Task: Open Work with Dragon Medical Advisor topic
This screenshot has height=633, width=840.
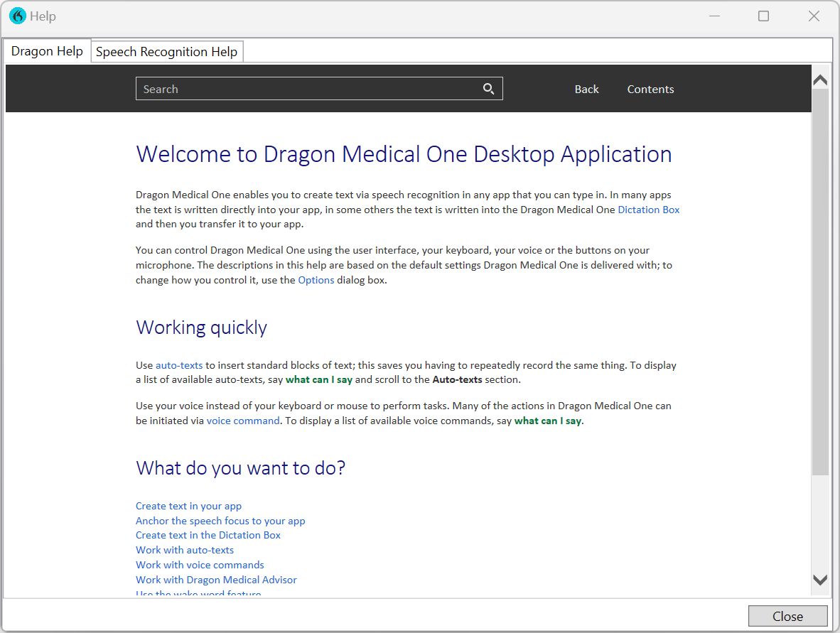Action: pyautogui.click(x=216, y=579)
